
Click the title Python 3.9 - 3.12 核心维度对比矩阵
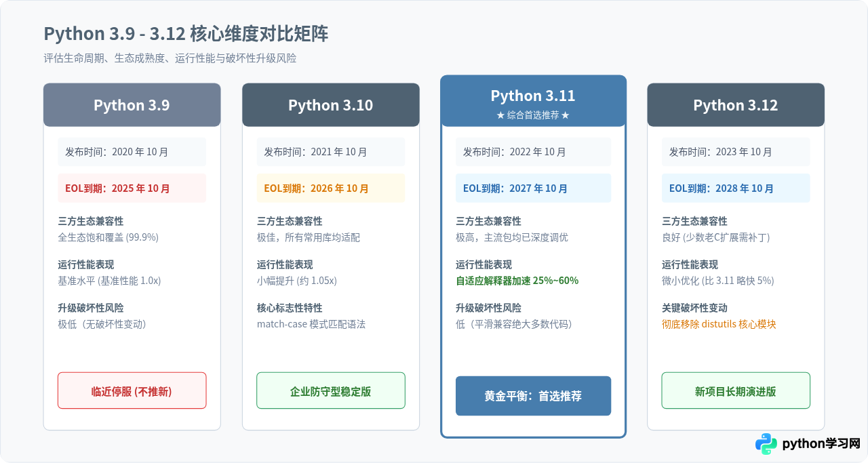pos(186,34)
